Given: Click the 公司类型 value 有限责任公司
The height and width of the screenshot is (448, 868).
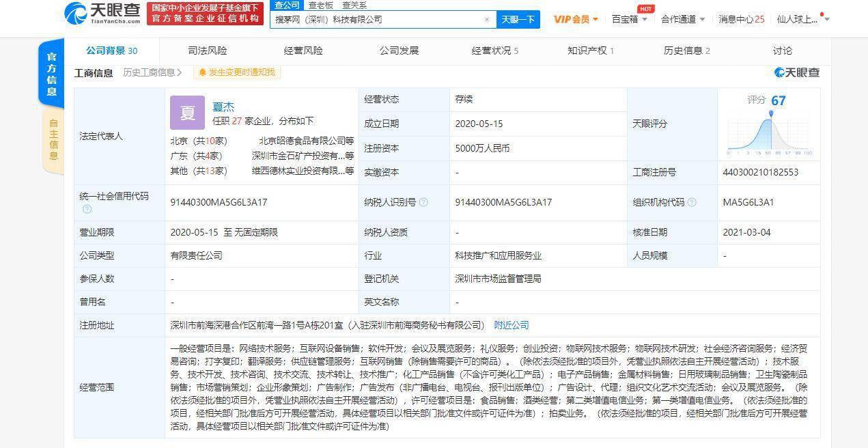Looking at the screenshot, I should (x=196, y=255).
